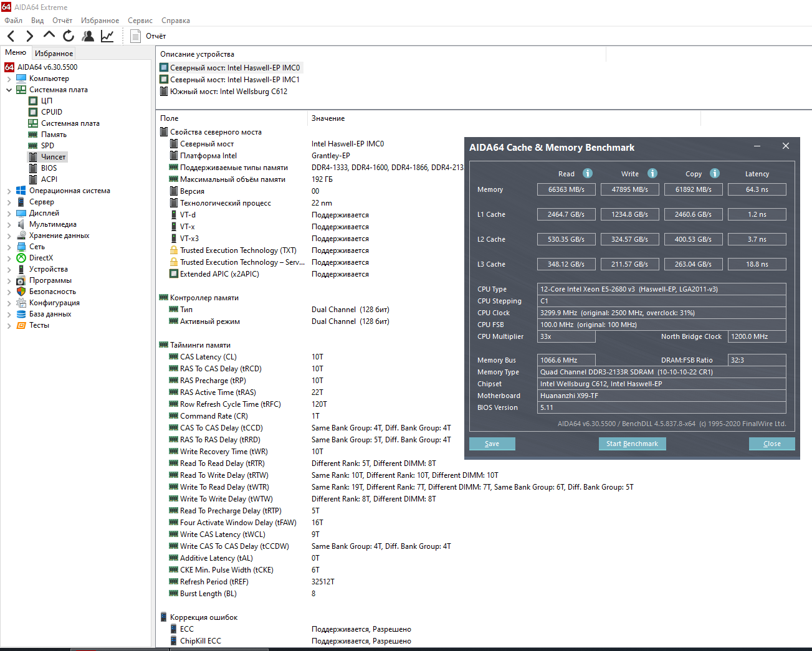Screen dimensions: 812x651
Task: Switch to the Меню tab
Action: point(16,53)
